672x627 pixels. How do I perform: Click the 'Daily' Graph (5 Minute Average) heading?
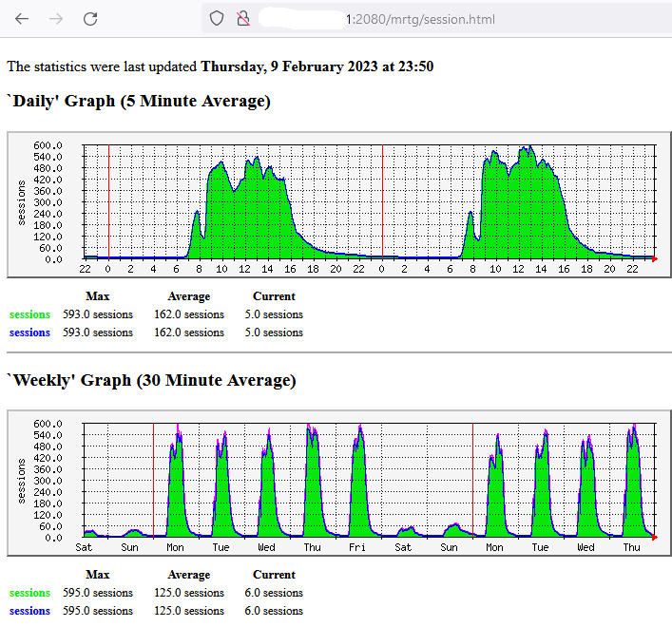(x=139, y=102)
